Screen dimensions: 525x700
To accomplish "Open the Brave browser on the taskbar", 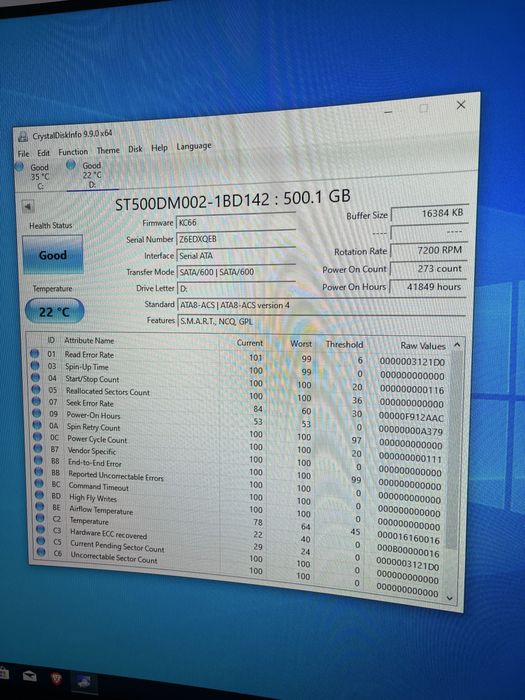I will pos(57,679).
